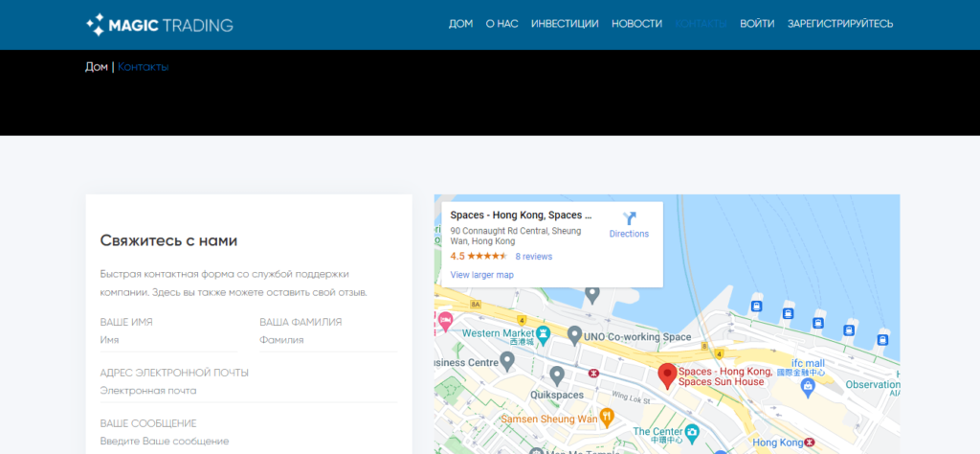The width and height of the screenshot is (980, 454).
Task: Click the Контакты breadcrumb
Action: pyautogui.click(x=144, y=67)
